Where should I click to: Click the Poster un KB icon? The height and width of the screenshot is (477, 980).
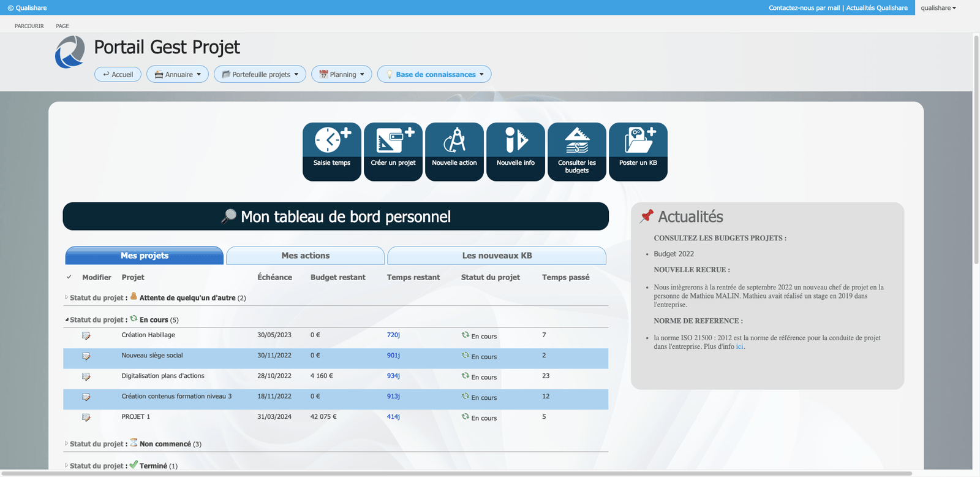[638, 140]
